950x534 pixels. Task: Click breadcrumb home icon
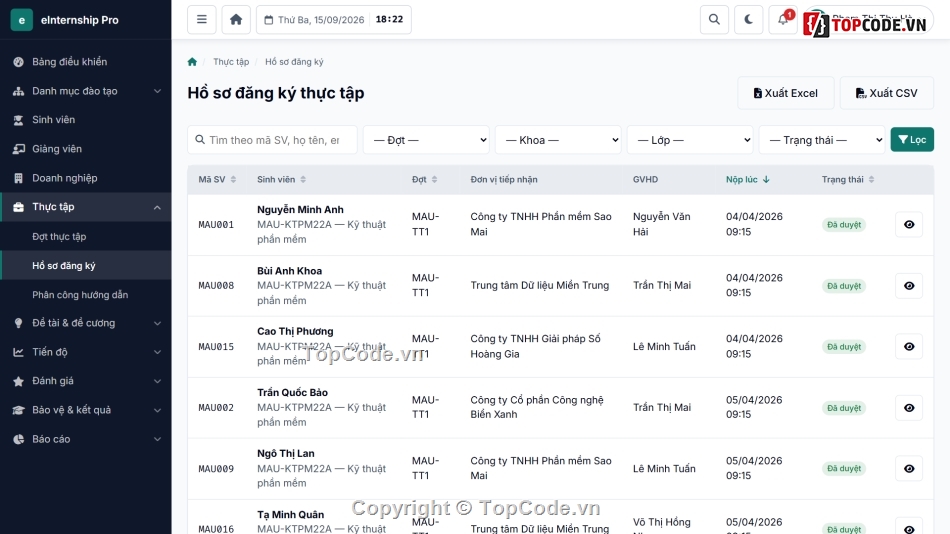[x=192, y=62]
